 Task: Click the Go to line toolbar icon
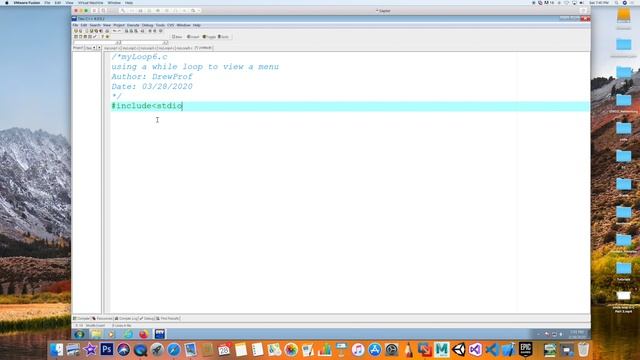pos(142,31)
